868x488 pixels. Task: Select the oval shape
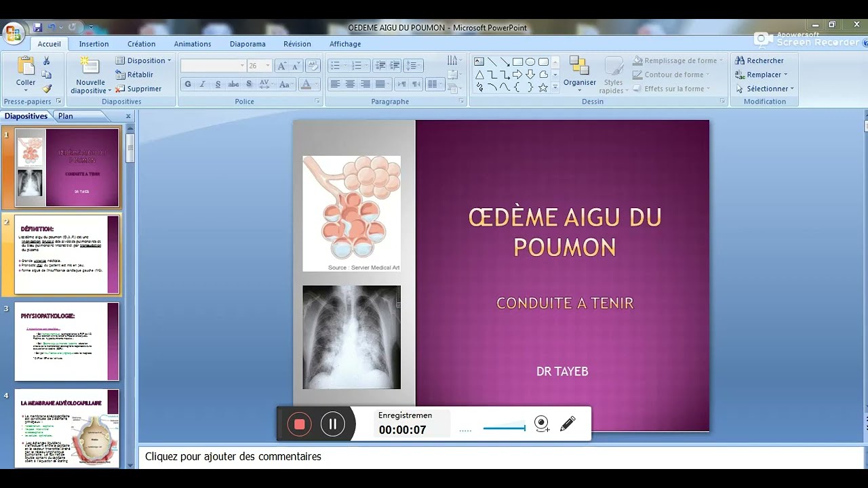click(530, 62)
